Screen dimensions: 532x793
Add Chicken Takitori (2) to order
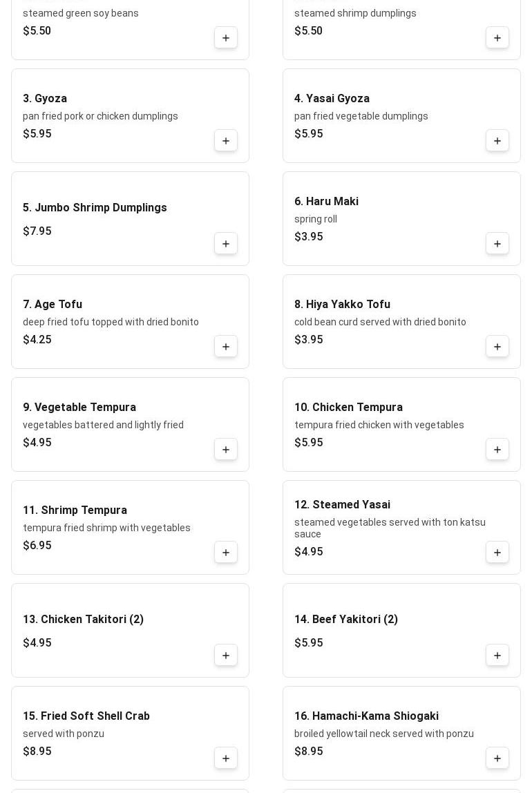(226, 656)
